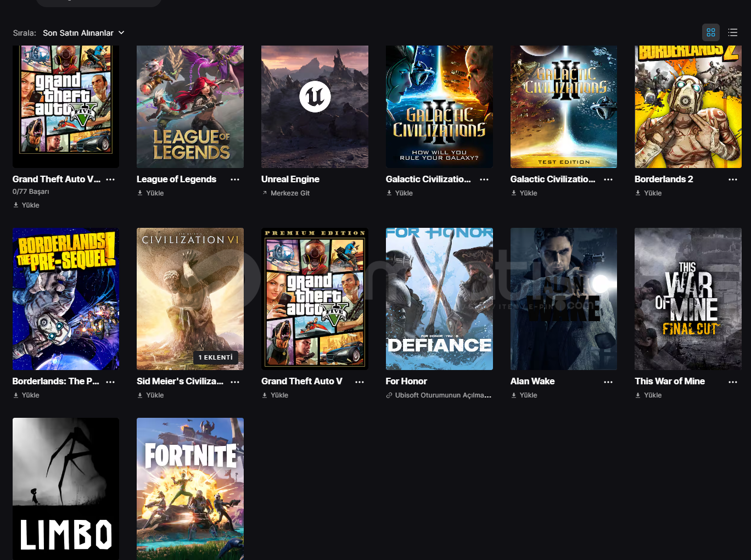The height and width of the screenshot is (560, 751).
Task: Click the 1 EKLENTİ badge on Civilization VI
Action: click(216, 357)
